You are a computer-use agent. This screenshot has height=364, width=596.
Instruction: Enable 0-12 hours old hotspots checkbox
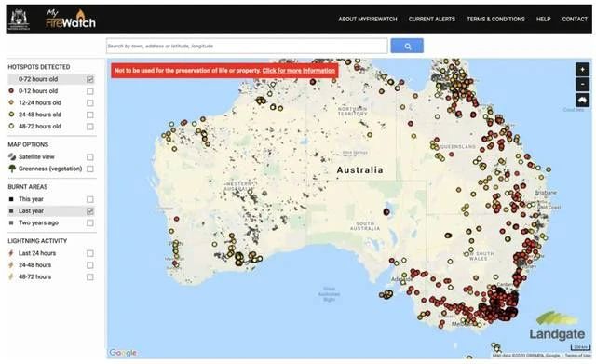[90, 91]
